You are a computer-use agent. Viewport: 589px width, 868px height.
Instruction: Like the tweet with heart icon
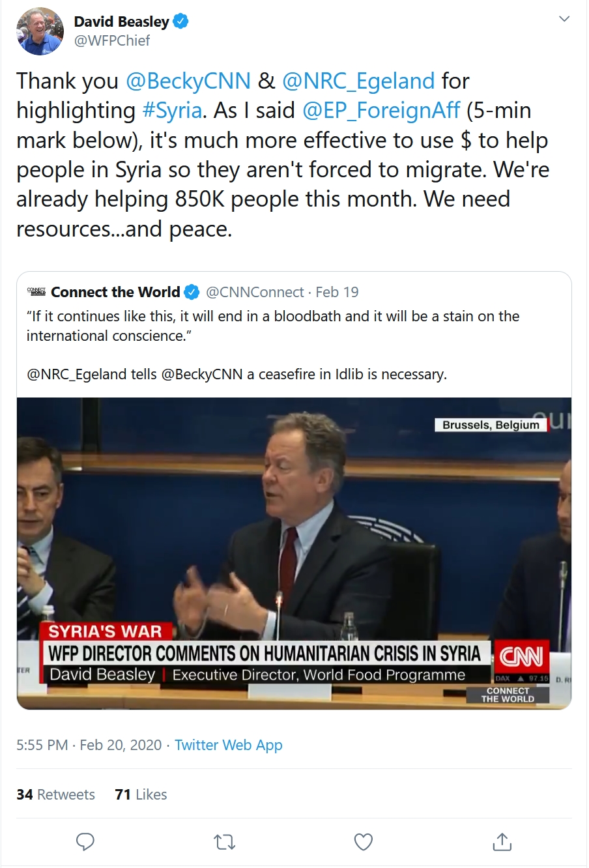(x=364, y=842)
